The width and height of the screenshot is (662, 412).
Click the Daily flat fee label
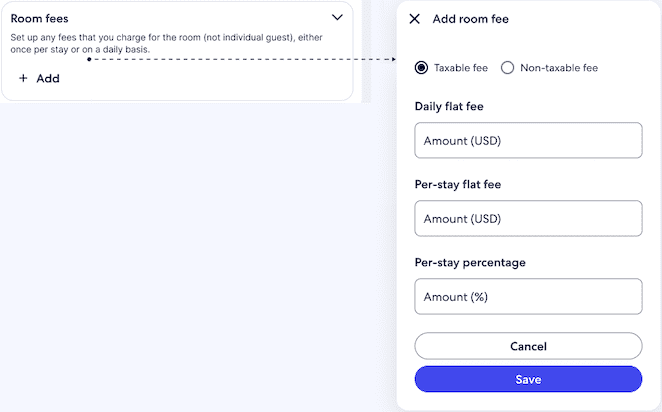(449, 106)
